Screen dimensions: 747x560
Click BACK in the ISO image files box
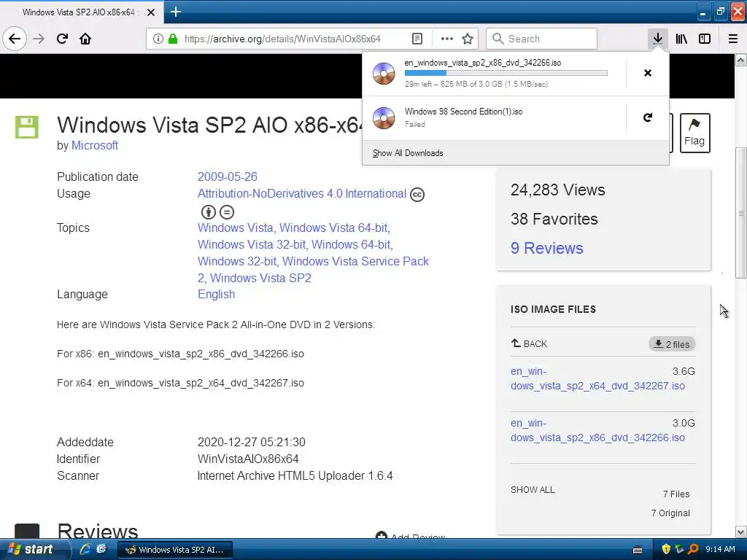point(529,344)
